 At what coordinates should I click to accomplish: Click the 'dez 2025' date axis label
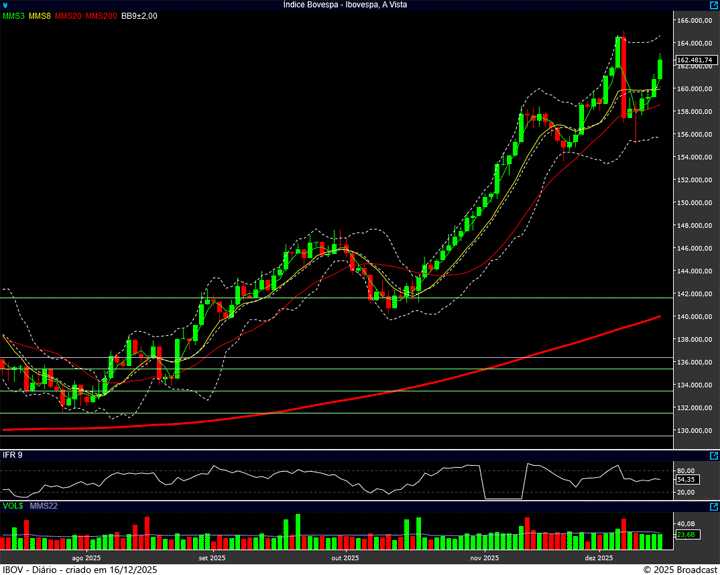598,558
